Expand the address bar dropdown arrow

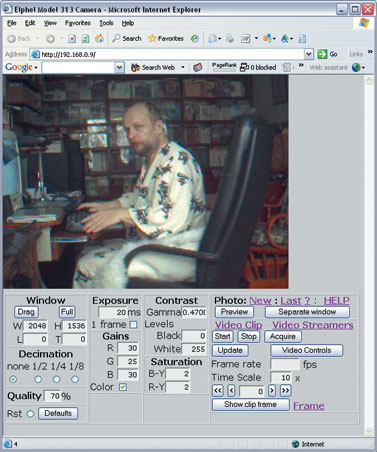(309, 54)
